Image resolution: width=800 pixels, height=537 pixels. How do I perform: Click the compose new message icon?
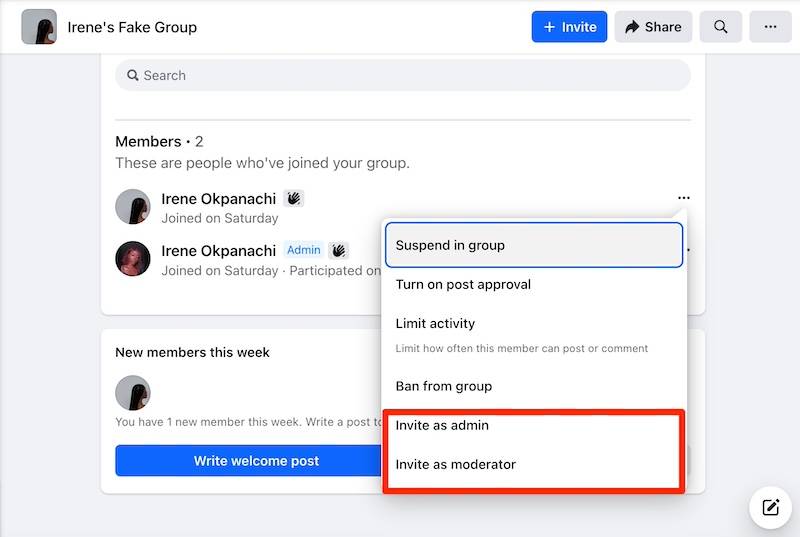pyautogui.click(x=770, y=508)
